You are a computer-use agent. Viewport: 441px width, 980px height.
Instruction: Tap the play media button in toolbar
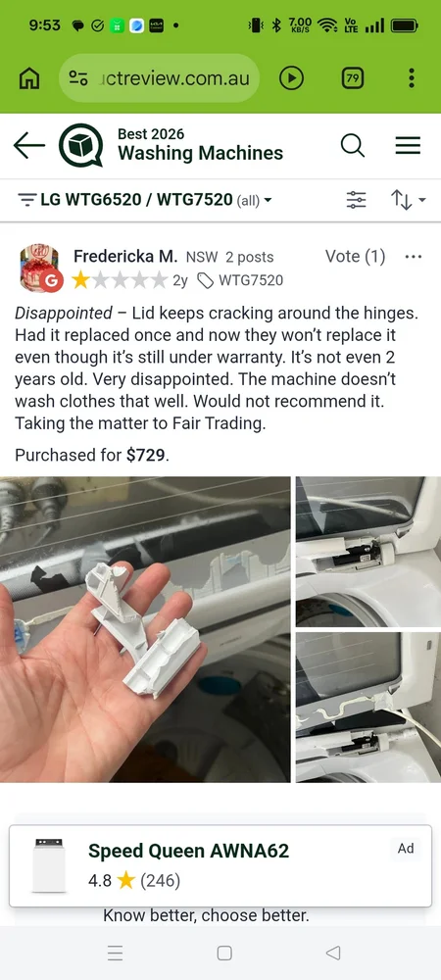291,78
